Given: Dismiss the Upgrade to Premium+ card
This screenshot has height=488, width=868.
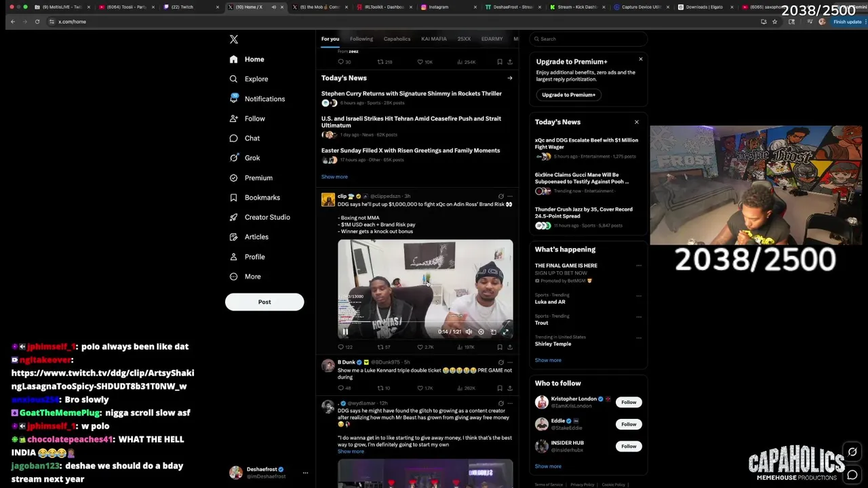Looking at the screenshot, I should pos(641,59).
